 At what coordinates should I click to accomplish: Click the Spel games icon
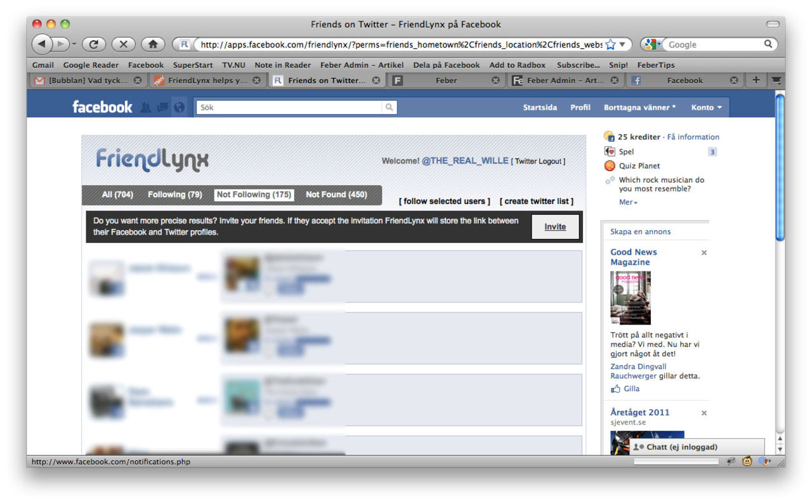point(610,152)
